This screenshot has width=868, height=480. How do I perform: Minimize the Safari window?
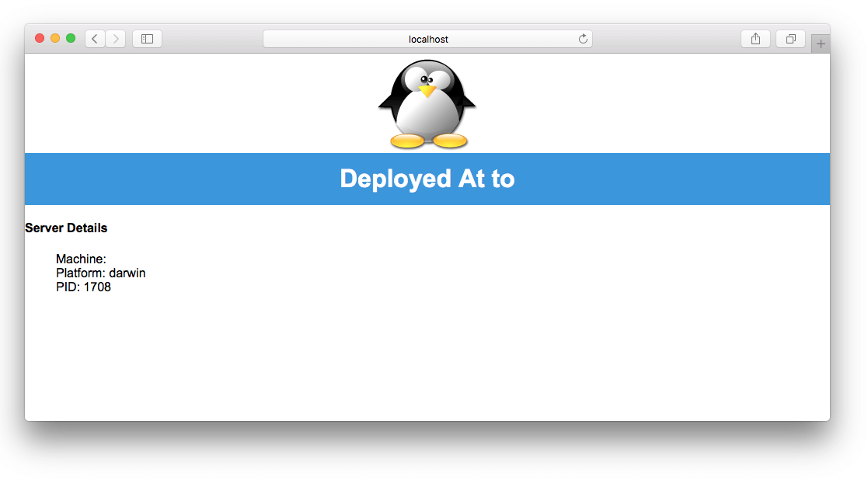tap(55, 38)
